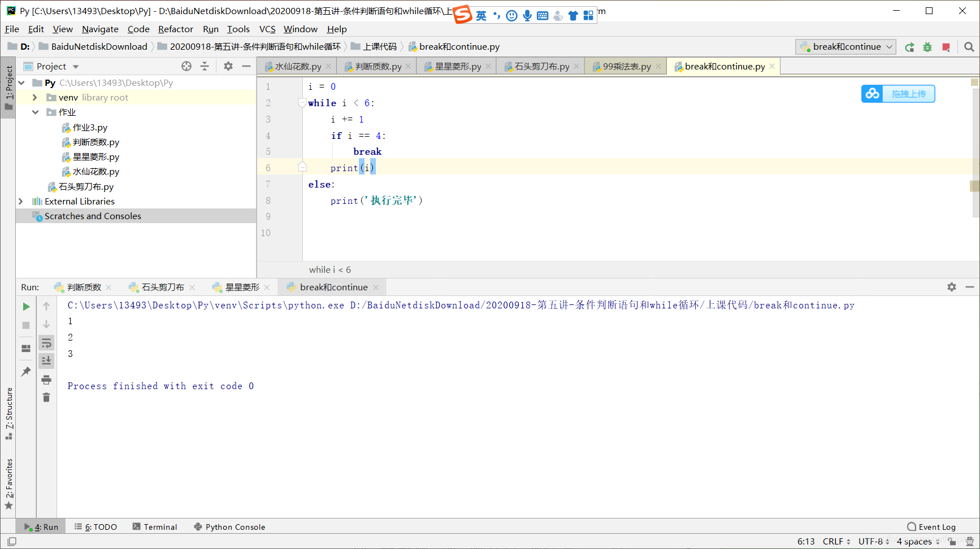The width and height of the screenshot is (980, 549).
Task: Print the console output
Action: 46,380
